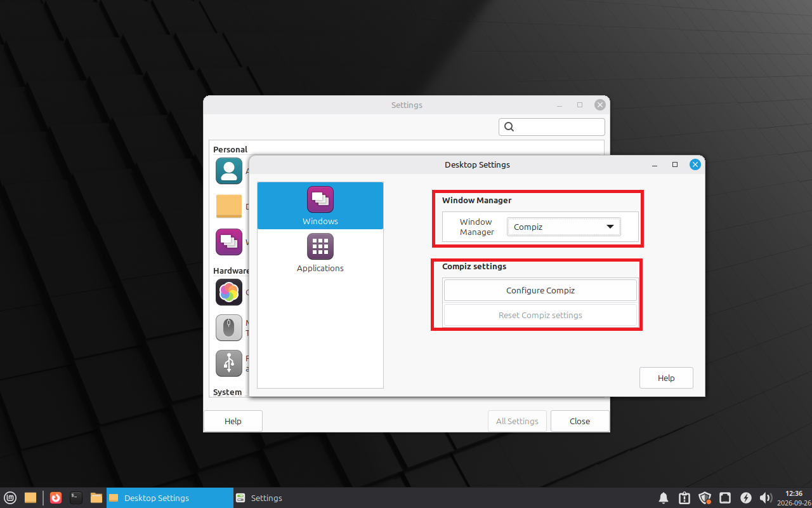Image resolution: width=812 pixels, height=508 pixels.
Task: Click the Desktop Settings title bar text
Action: click(477, 164)
